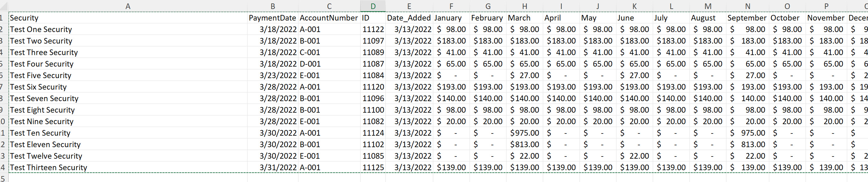
Task: Select the PaymentDate column header B
Action: pos(272,6)
